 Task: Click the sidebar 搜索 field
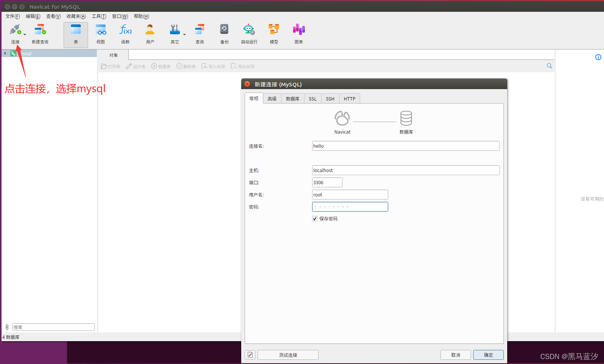tap(53, 327)
